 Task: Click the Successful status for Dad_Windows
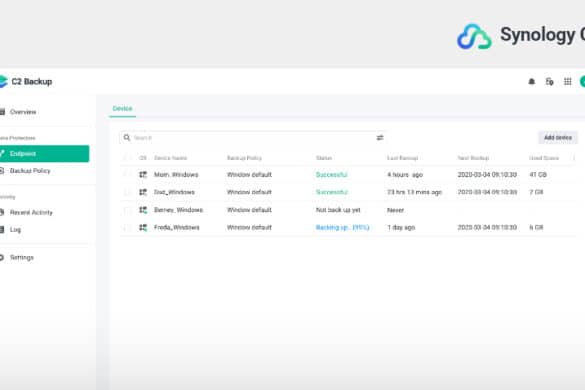332,192
